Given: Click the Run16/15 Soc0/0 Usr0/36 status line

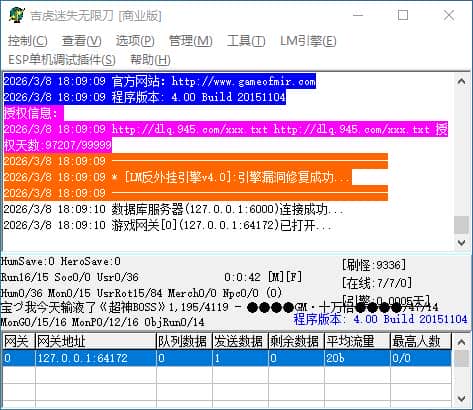Looking at the screenshot, I should tap(70, 277).
